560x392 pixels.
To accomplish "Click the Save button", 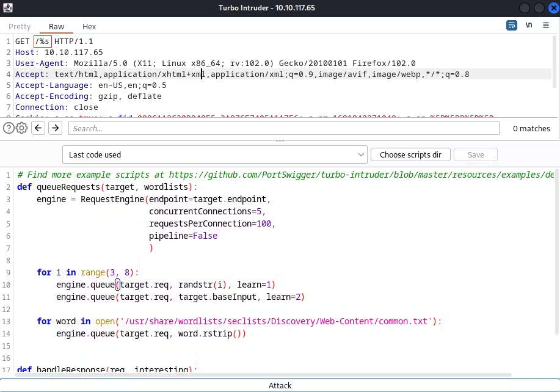I will pyautogui.click(x=476, y=154).
